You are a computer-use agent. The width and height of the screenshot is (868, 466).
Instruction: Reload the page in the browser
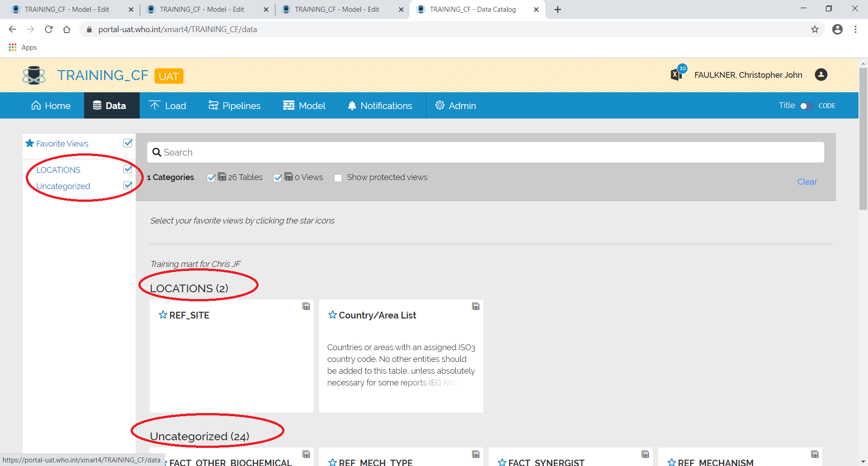49,29
